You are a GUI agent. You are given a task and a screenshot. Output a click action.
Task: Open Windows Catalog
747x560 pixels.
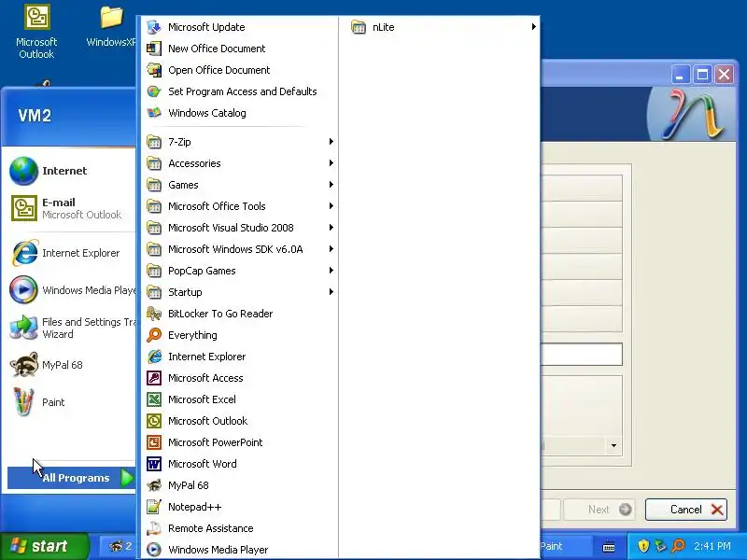(x=240, y=113)
